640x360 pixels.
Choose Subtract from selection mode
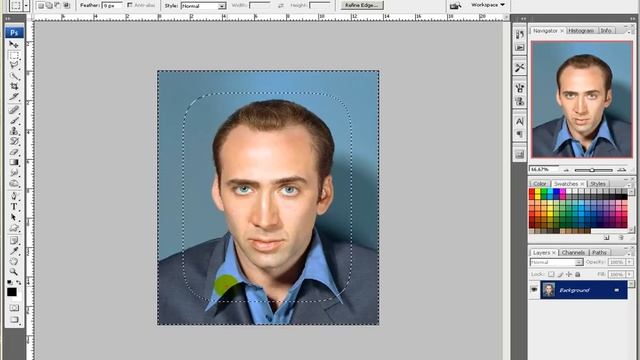point(58,6)
